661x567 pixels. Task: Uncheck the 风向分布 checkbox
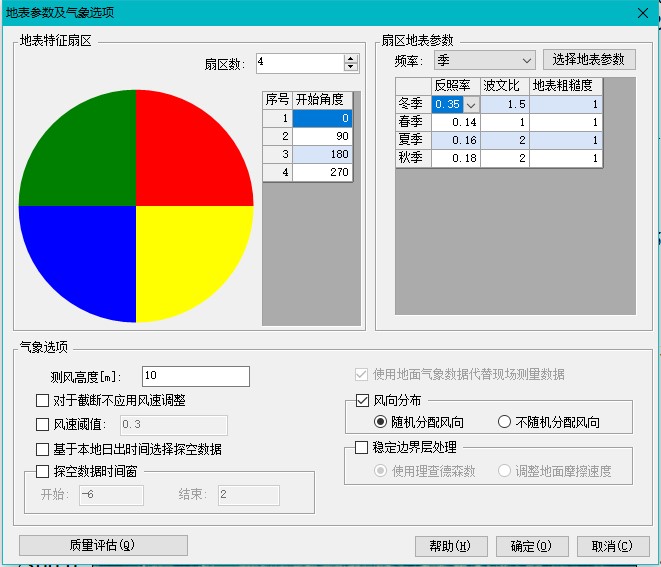[x=363, y=401]
